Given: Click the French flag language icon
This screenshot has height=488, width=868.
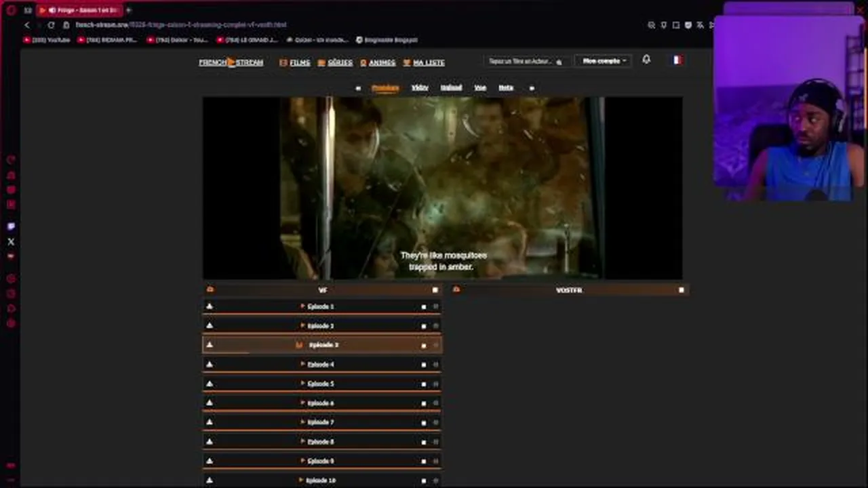Looking at the screenshot, I should click(677, 60).
